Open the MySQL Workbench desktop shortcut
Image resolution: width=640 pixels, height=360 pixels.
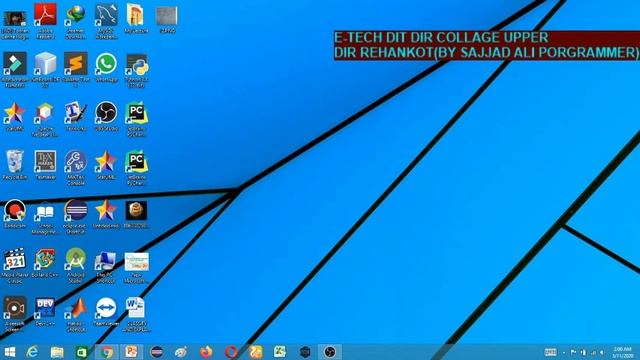(106, 16)
